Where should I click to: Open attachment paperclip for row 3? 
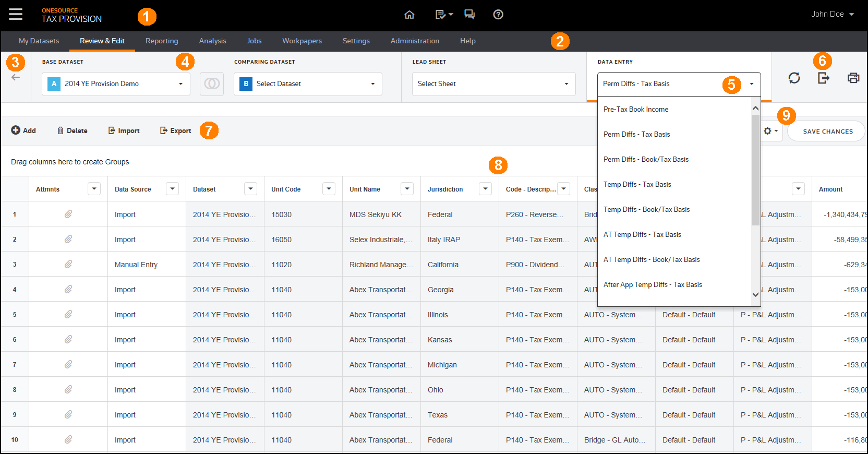[x=68, y=264]
